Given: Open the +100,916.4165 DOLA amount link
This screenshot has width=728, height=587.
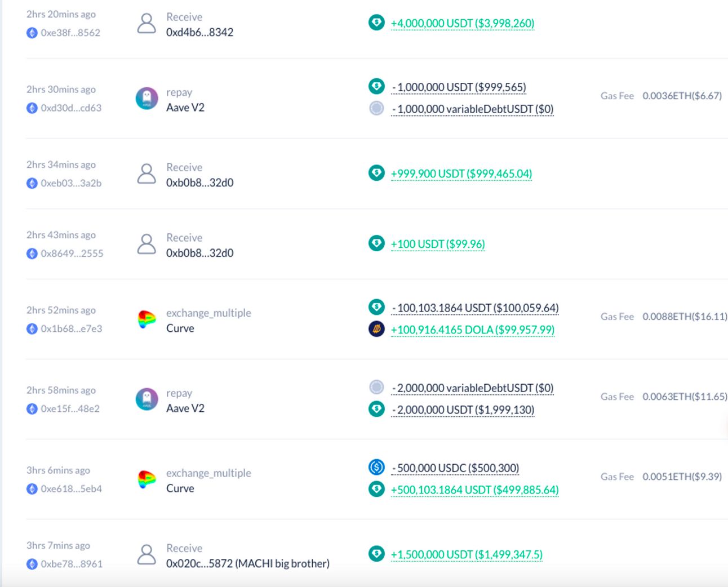Looking at the screenshot, I should pyautogui.click(x=473, y=330).
